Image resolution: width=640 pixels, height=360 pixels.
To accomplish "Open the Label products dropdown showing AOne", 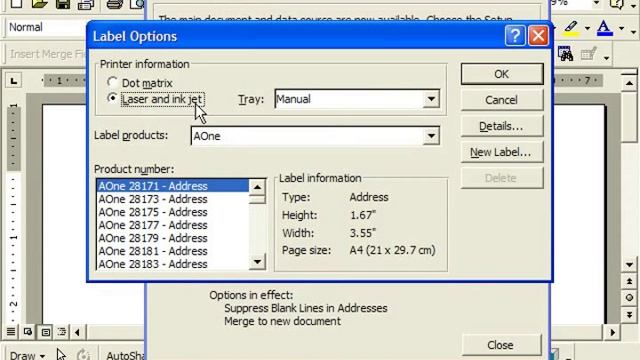I will coord(431,136).
